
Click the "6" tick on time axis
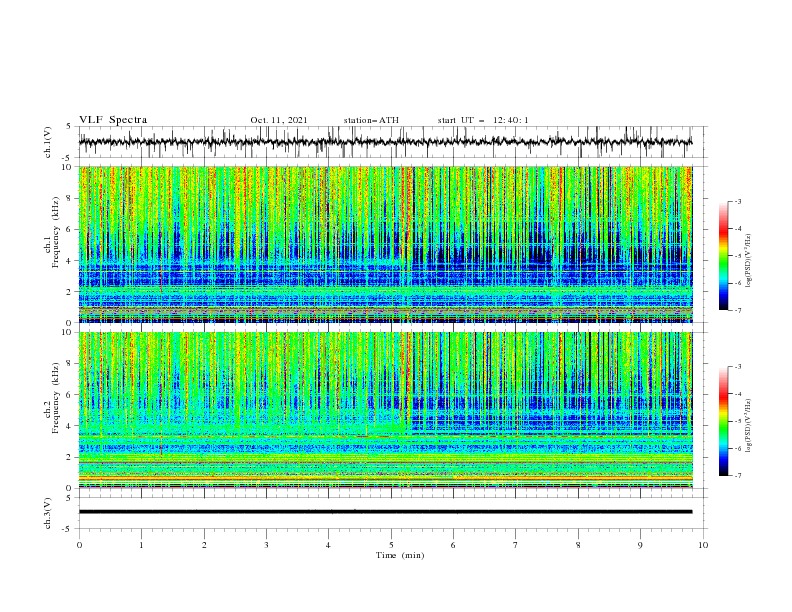click(x=453, y=545)
